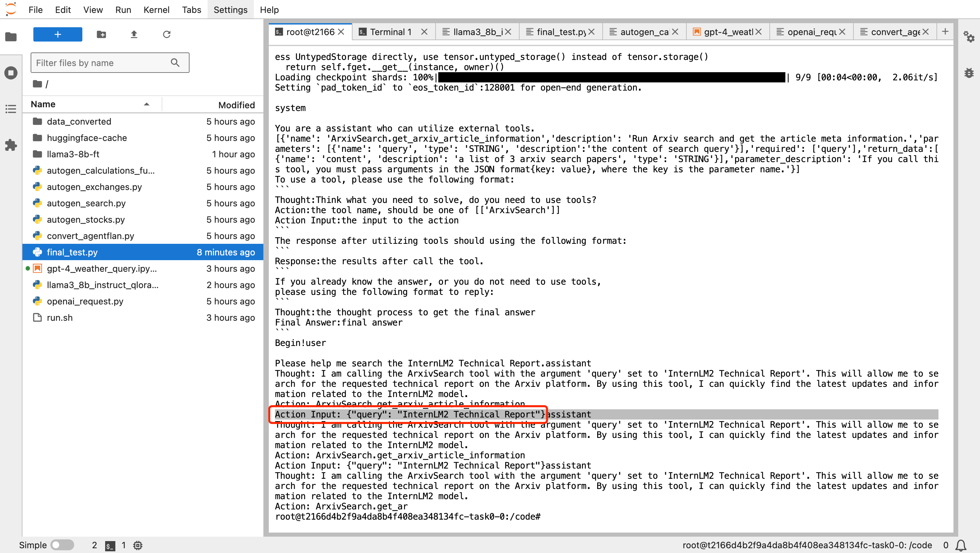The width and height of the screenshot is (980, 553).
Task: Open the Tabs menu
Action: point(191,10)
